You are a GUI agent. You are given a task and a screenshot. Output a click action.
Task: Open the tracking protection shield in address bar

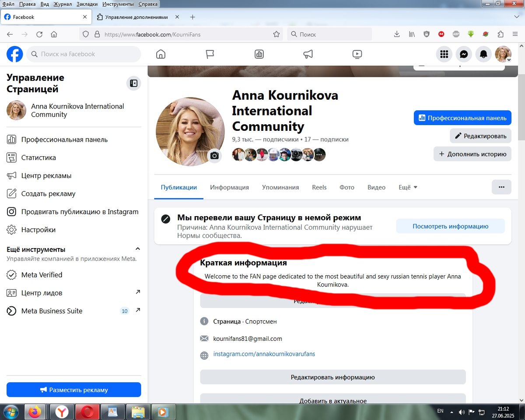click(x=86, y=34)
